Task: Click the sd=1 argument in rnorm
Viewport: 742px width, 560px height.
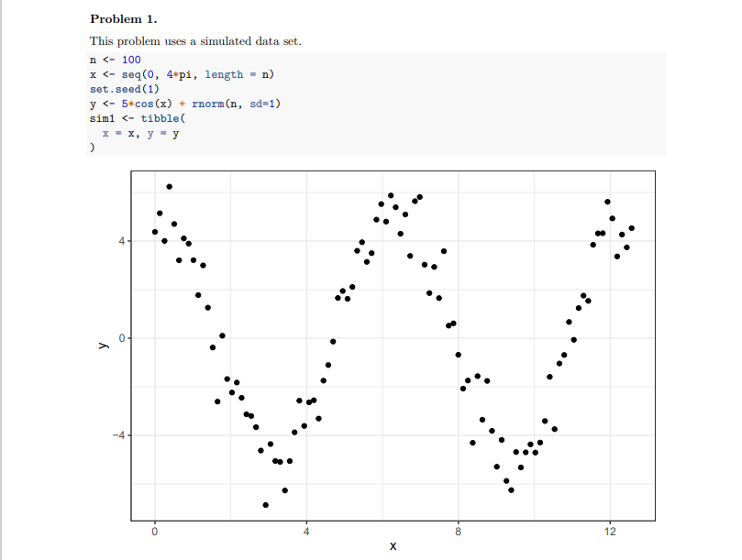Action: [x=263, y=103]
